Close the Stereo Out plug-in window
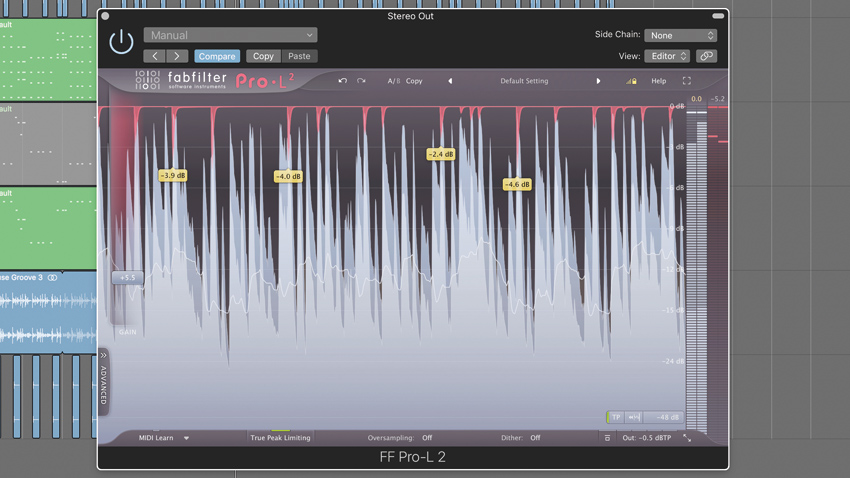This screenshot has height=478, width=850. point(105,16)
